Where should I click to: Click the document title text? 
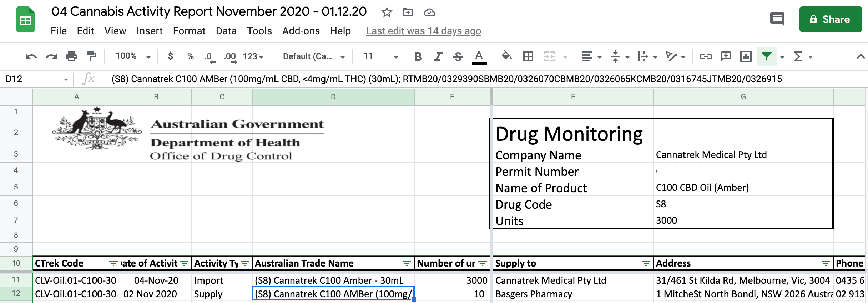click(209, 12)
